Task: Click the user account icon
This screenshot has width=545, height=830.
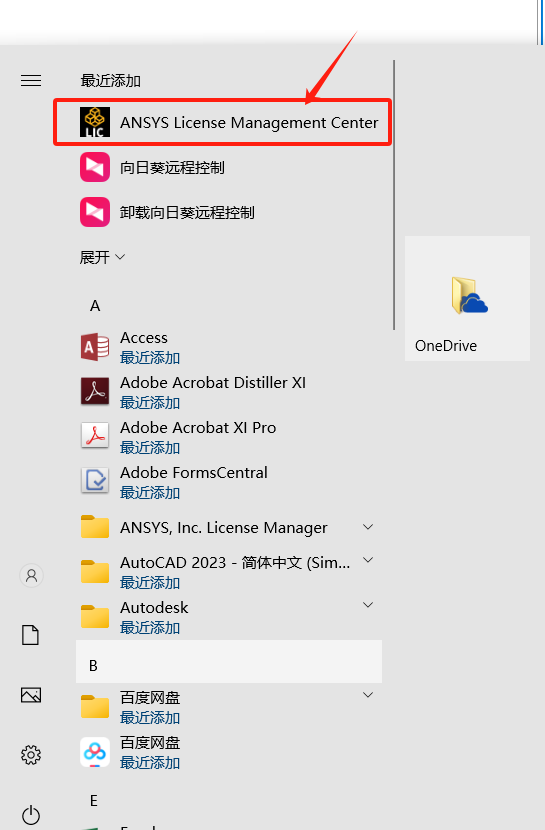Action: (x=31, y=575)
